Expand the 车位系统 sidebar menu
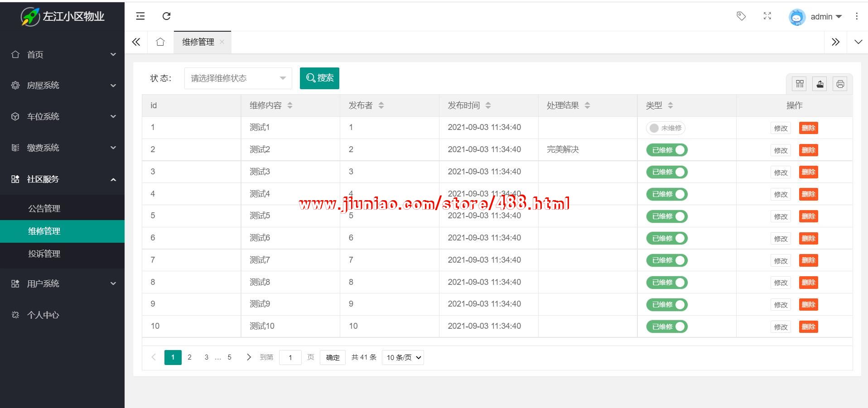Image resolution: width=868 pixels, height=408 pixels. [x=62, y=116]
